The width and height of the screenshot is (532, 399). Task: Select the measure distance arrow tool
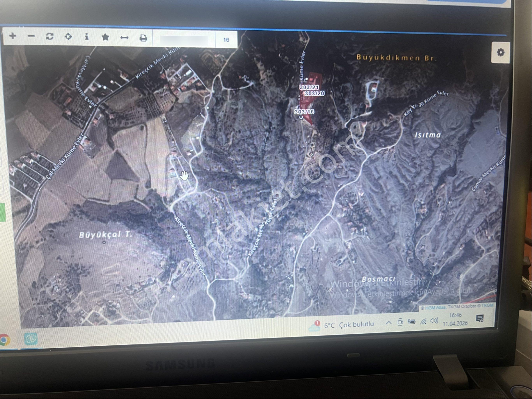click(x=124, y=38)
